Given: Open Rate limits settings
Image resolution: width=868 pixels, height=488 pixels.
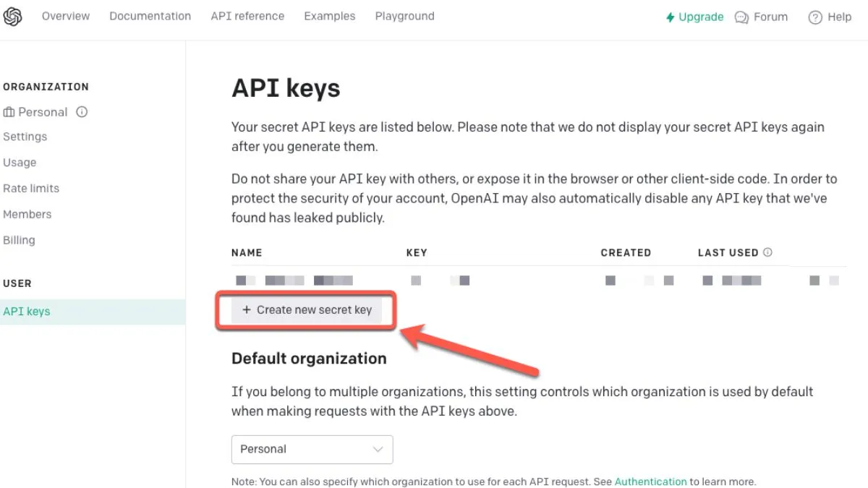Looking at the screenshot, I should click(31, 188).
